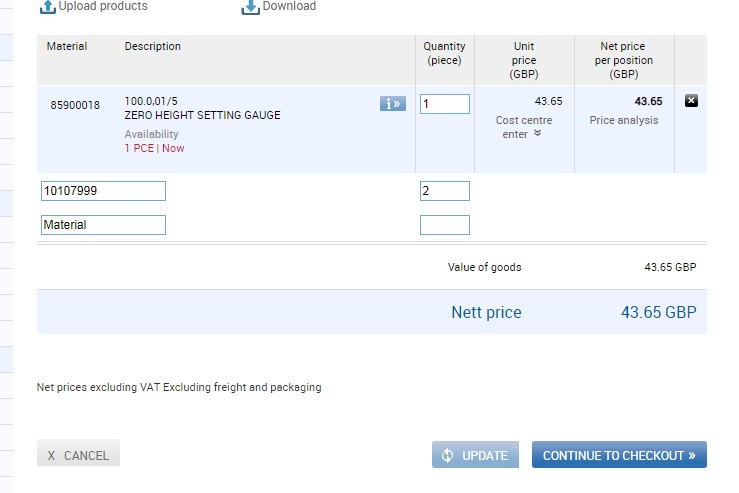Viewport: 739px width, 493px height.
Task: Click the Upload products label
Action: pyautogui.click(x=103, y=6)
